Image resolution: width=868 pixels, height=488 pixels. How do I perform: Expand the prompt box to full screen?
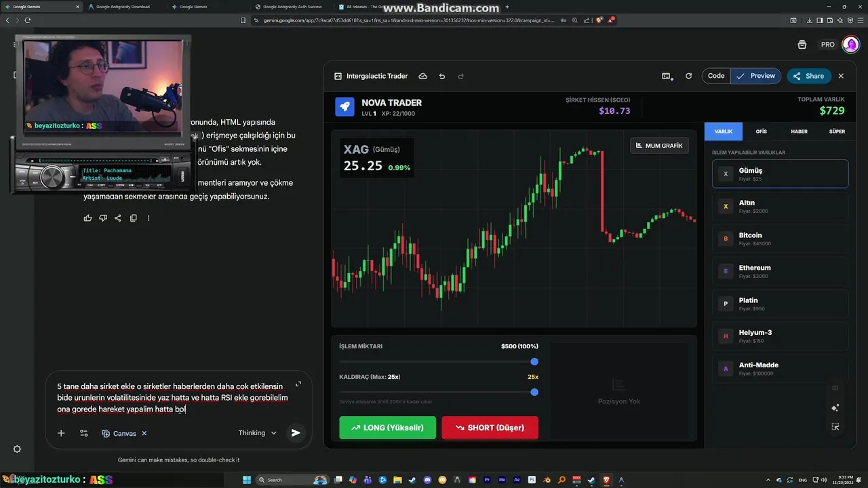tap(298, 384)
